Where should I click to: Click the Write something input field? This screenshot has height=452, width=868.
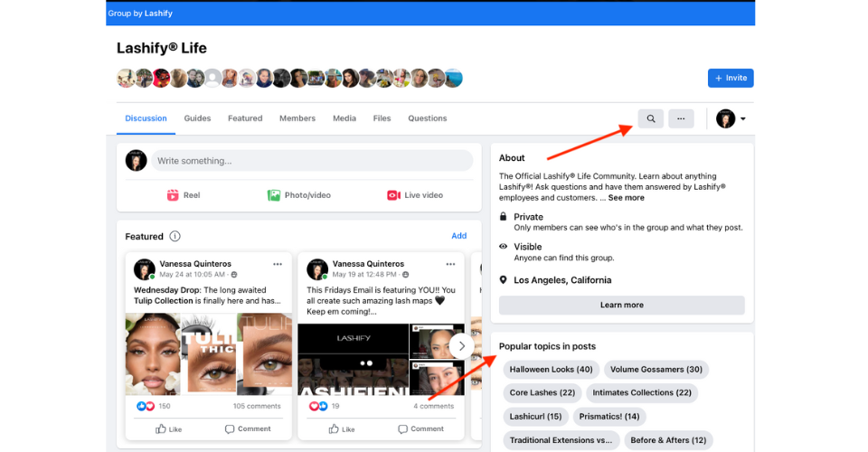[x=312, y=161]
